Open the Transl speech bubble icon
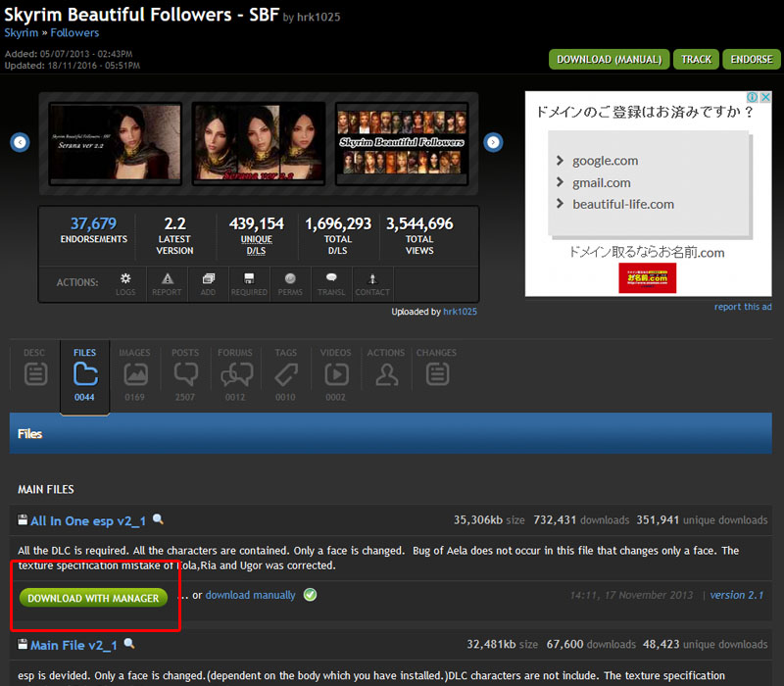784x686 pixels. [331, 277]
